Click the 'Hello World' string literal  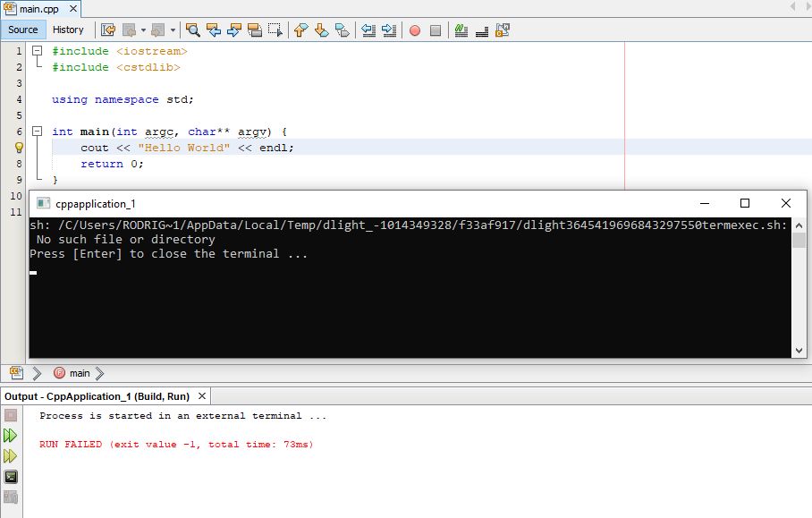coord(184,148)
